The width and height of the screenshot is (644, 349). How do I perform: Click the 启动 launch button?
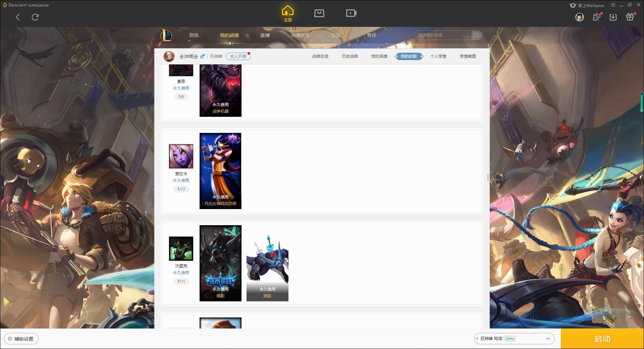pos(602,339)
